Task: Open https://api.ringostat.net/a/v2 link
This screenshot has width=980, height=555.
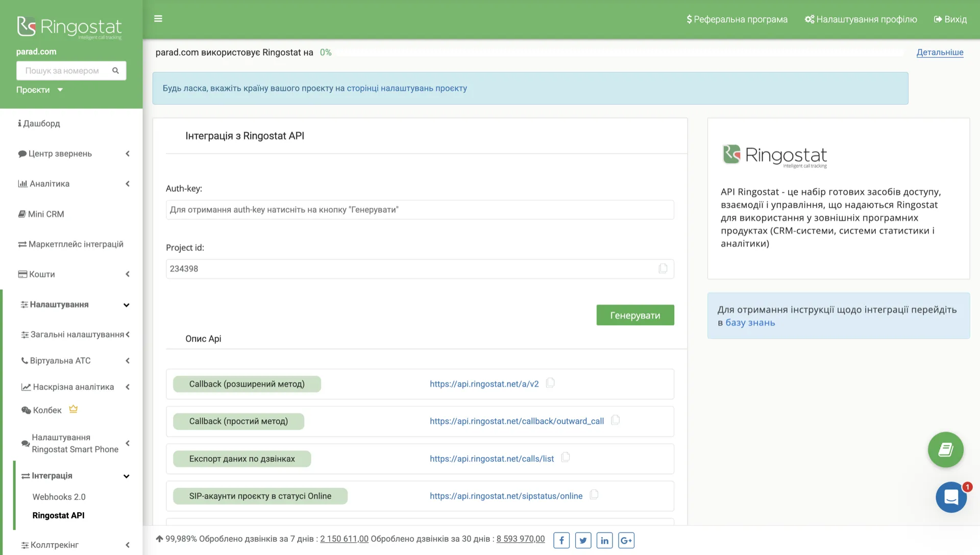Action: 484,384
